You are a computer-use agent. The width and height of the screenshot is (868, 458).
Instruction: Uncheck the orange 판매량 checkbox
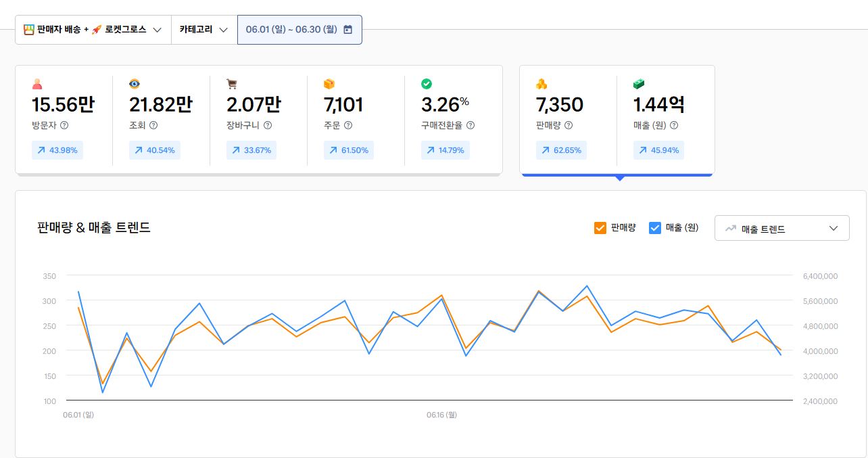[600, 228]
